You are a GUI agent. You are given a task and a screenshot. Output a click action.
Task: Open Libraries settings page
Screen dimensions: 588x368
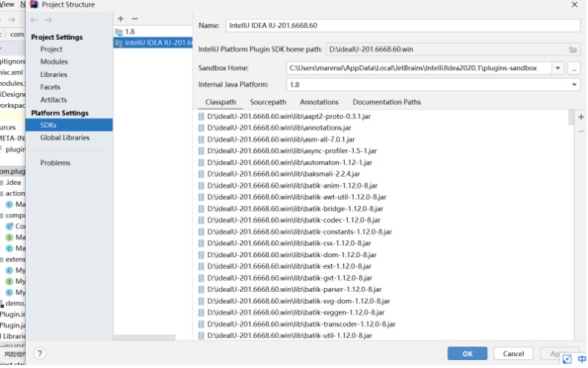click(x=54, y=75)
